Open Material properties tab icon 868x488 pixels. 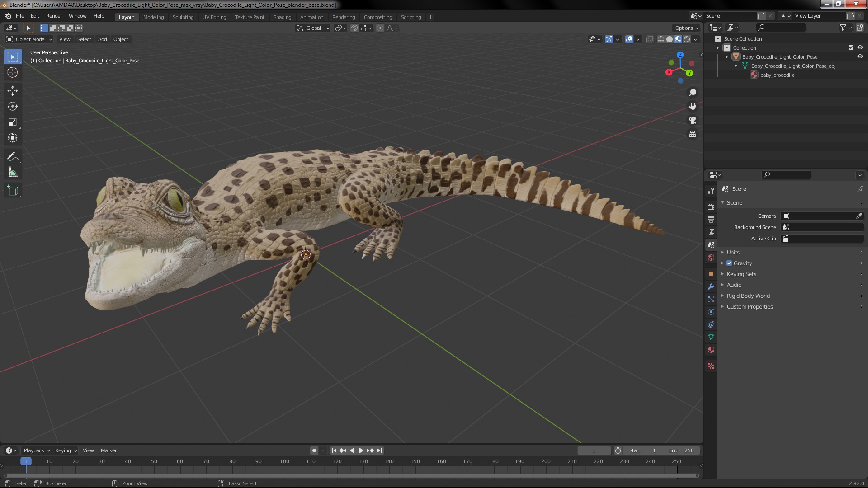coord(711,350)
